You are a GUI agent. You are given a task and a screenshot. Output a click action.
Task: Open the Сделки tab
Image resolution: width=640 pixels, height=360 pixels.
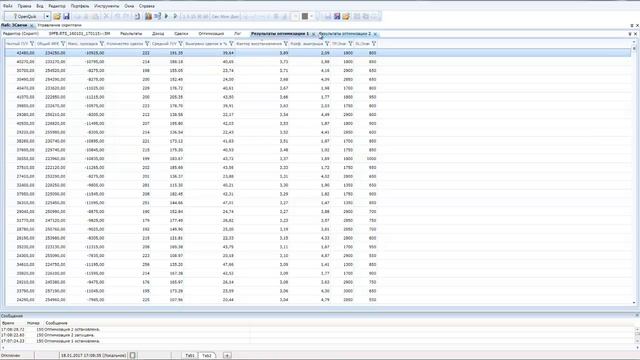[x=181, y=33]
